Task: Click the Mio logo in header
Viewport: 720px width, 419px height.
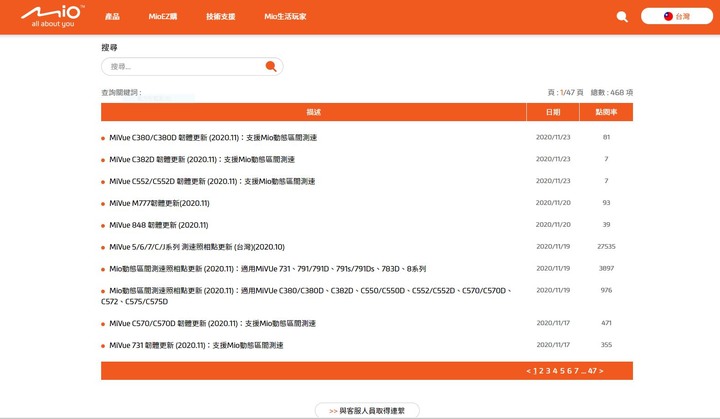Action: coord(52,17)
